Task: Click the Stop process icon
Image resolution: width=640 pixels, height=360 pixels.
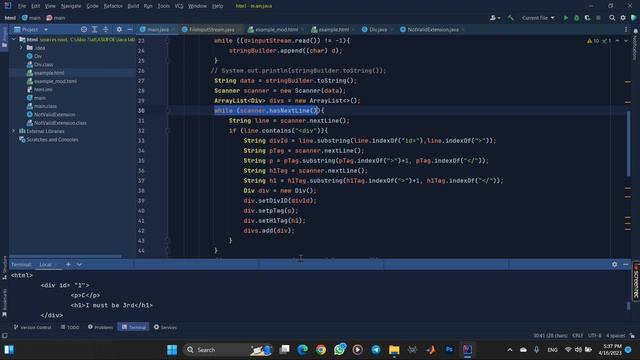Action: coord(598,18)
